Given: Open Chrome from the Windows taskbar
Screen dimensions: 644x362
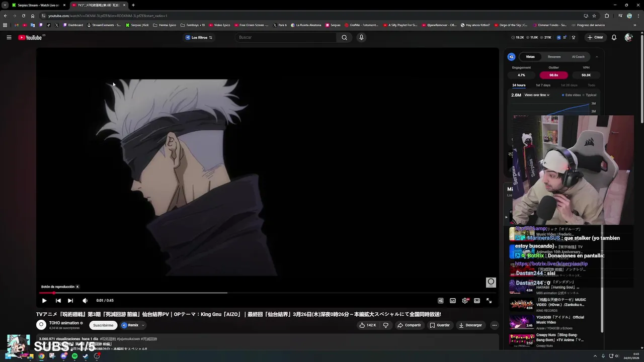Looking at the screenshot, I should [41, 356].
